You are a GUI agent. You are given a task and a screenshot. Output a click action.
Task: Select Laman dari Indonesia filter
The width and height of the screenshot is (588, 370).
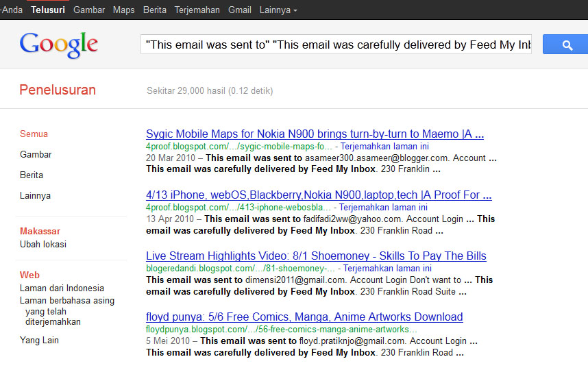coord(62,288)
